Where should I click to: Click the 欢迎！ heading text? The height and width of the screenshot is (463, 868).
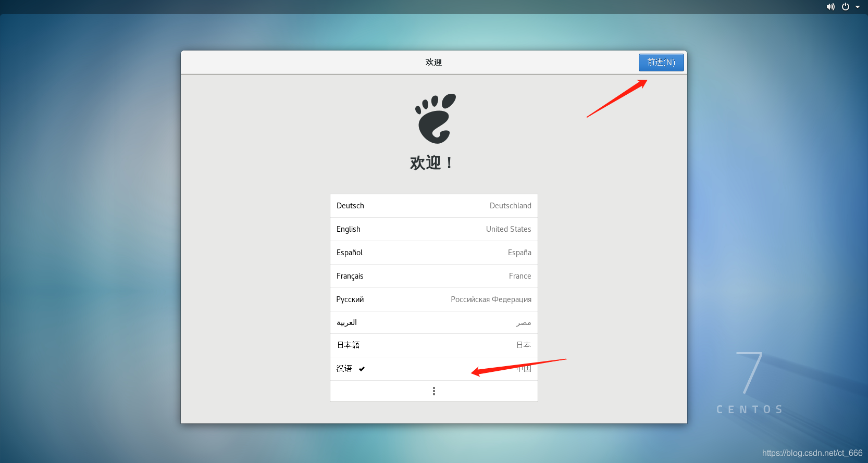click(431, 163)
